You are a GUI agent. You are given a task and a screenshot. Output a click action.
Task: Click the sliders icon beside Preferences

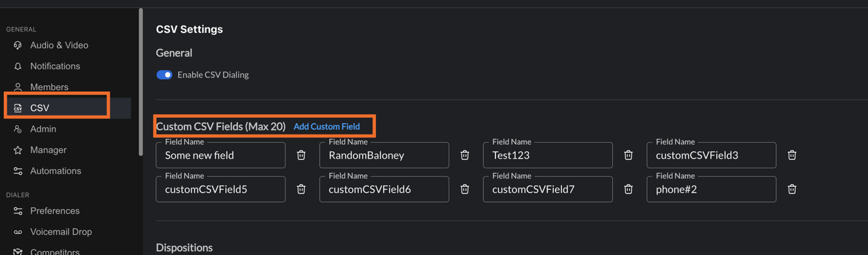[18, 211]
